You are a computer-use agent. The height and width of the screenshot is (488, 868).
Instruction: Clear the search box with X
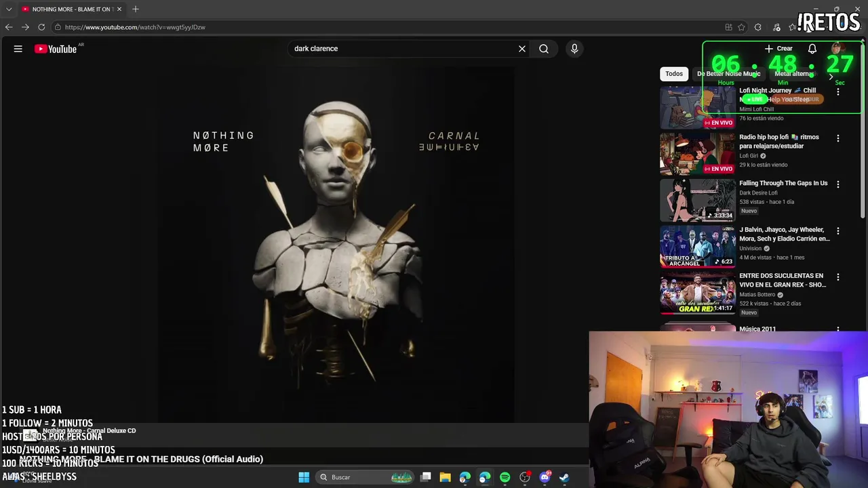tap(522, 49)
